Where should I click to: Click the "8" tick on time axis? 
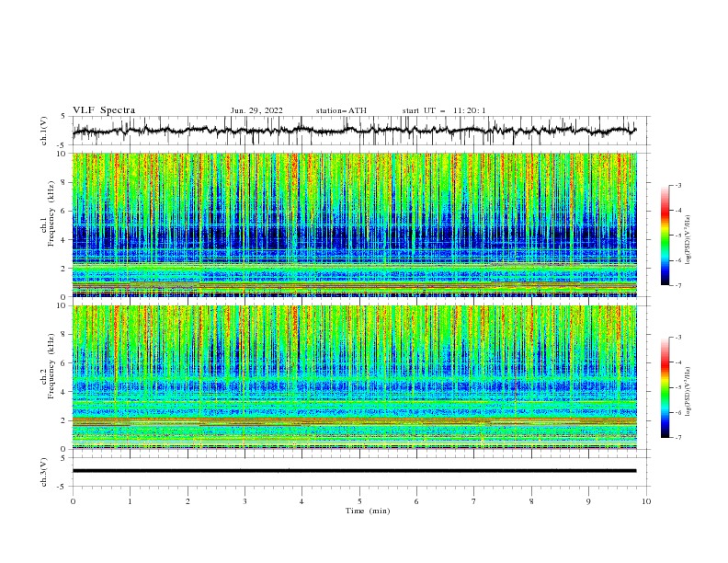point(531,501)
